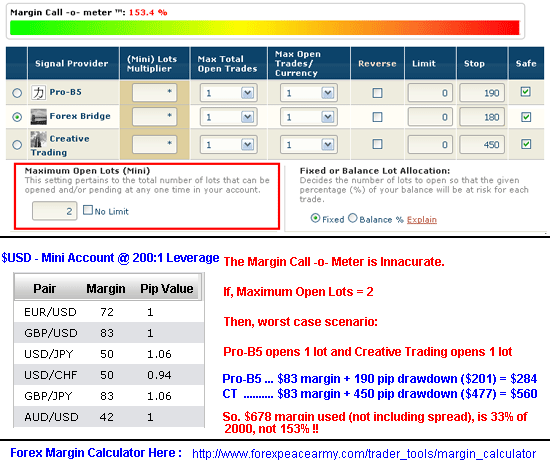Click the Pair column header
The height and width of the screenshot is (471, 550).
[45, 289]
